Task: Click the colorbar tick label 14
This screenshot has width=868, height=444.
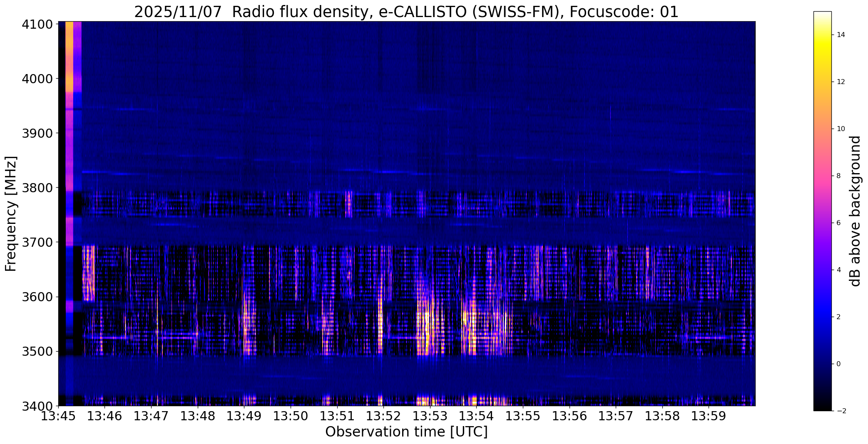Action: (x=841, y=35)
